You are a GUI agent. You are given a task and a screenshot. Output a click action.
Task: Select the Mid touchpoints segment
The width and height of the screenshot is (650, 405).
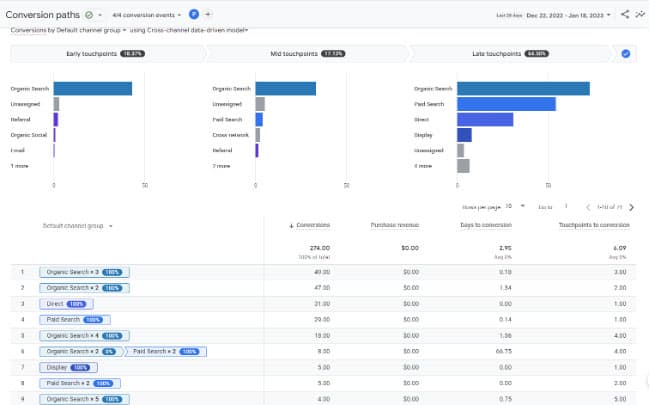(x=308, y=54)
